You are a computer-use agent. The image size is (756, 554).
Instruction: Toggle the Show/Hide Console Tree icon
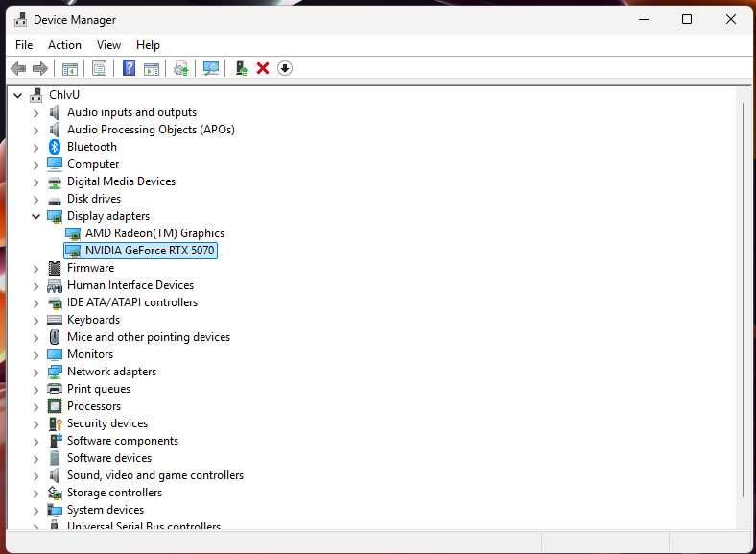(70, 68)
